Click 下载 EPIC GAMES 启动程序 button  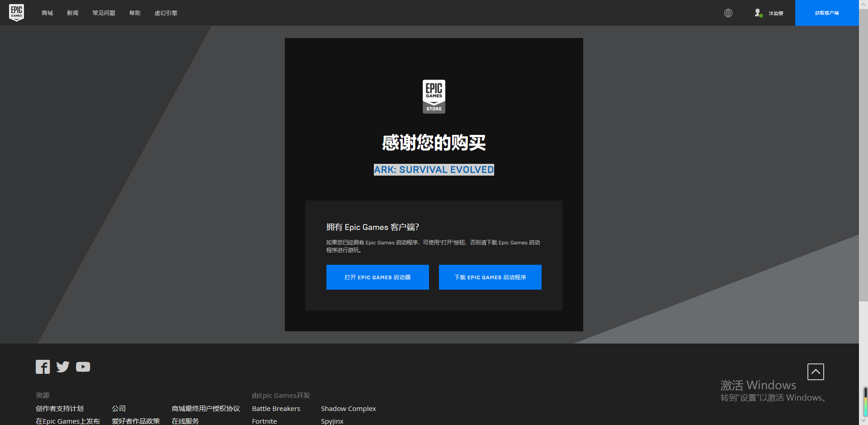[x=490, y=277]
